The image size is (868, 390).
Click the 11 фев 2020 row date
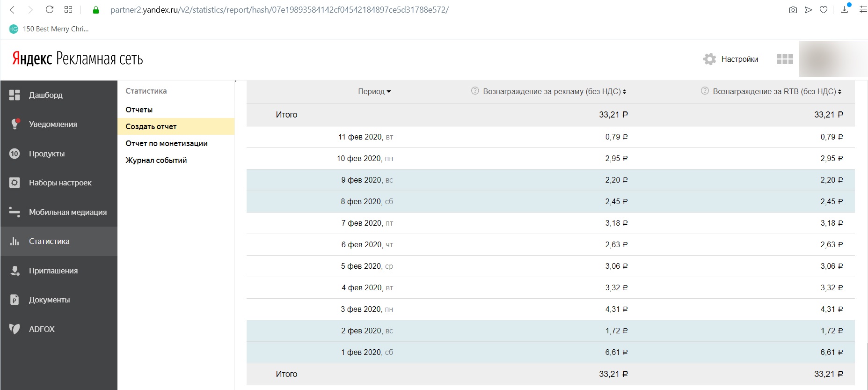pos(365,137)
